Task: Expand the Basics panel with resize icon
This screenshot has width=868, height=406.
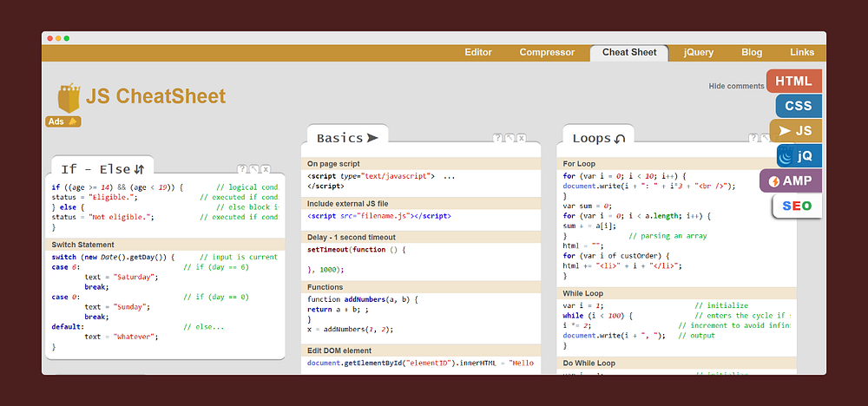Action: 510,138
